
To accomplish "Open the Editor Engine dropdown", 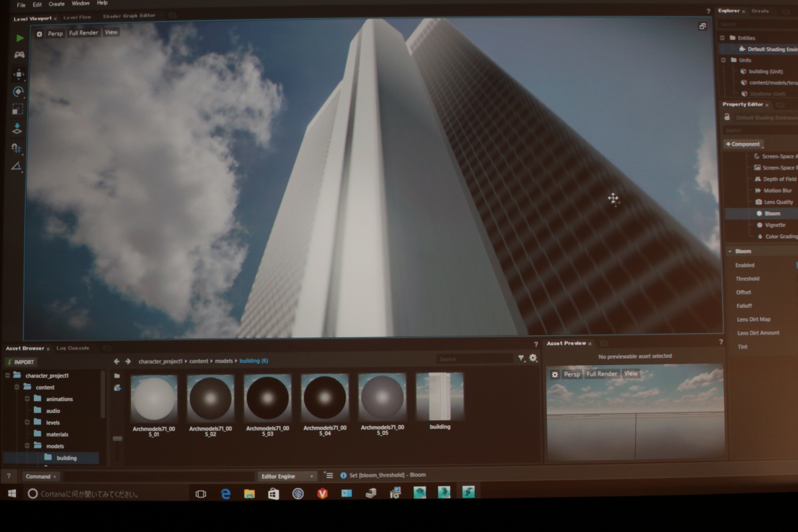I will [x=287, y=476].
